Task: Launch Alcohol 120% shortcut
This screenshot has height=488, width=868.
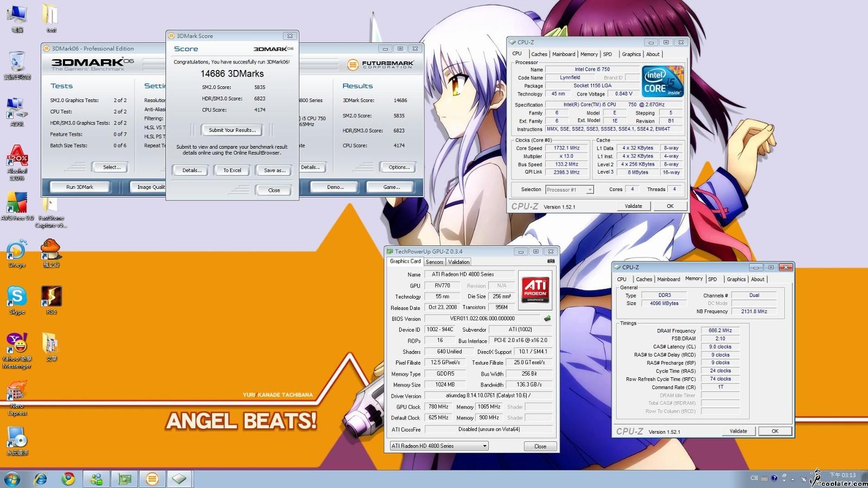Action: coord(17,162)
